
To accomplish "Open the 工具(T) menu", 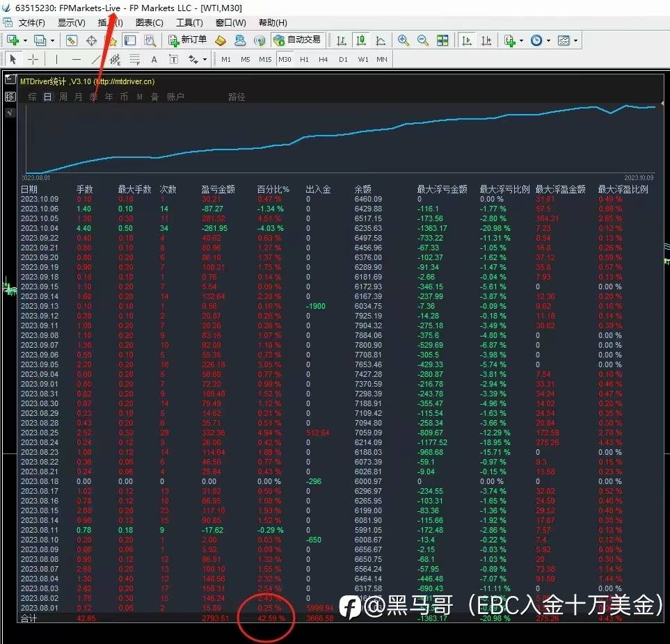I will (189, 23).
